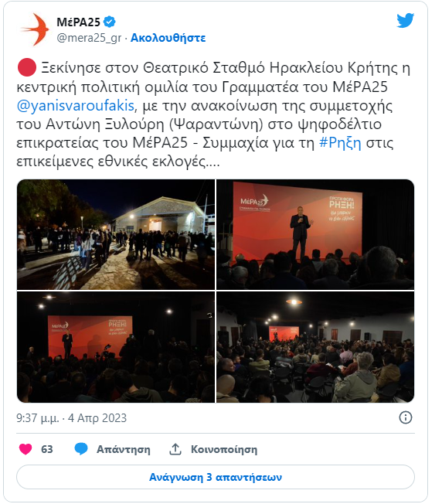The height and width of the screenshot is (504, 442).
Task: Open the @yanisvaroufakis mention
Action: point(76,105)
